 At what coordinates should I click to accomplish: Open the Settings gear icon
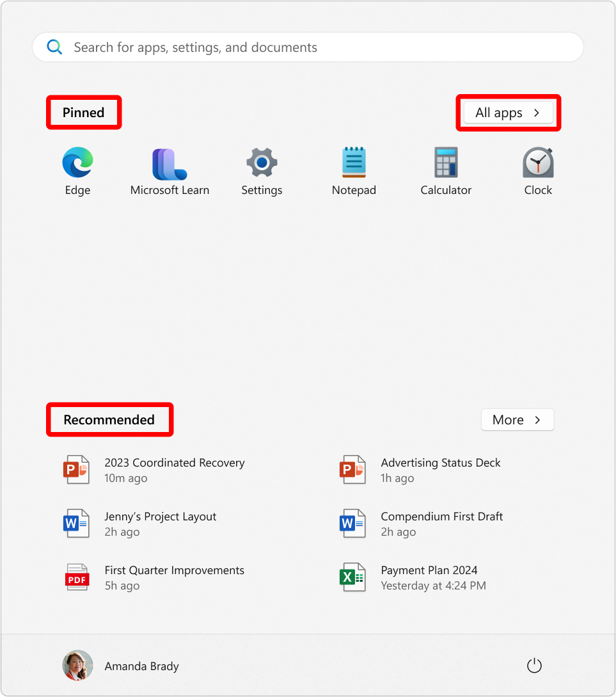(262, 163)
